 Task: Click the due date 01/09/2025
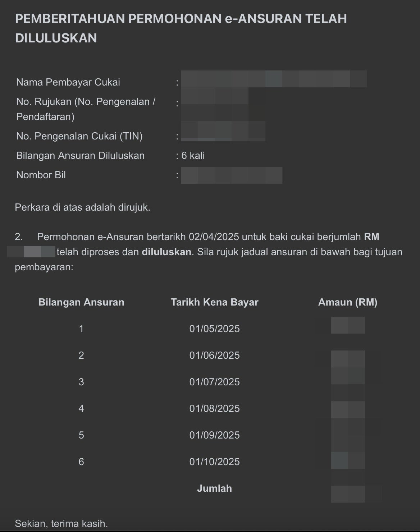215,435
